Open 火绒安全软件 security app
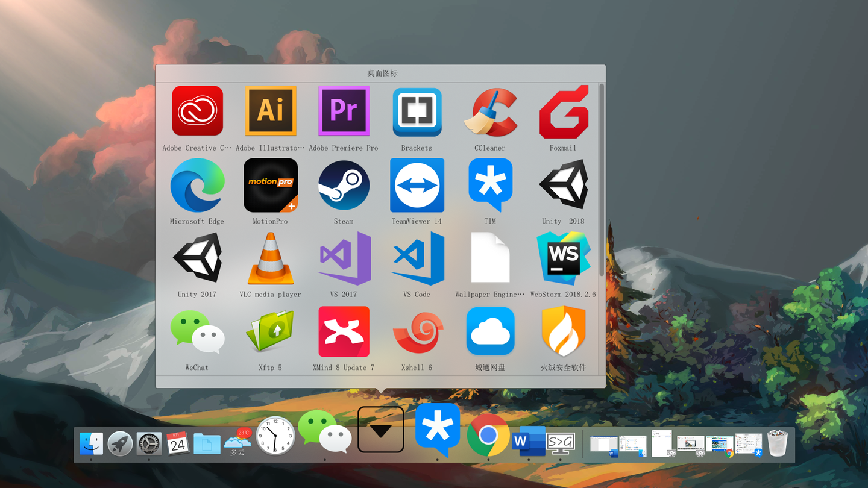 point(563,331)
